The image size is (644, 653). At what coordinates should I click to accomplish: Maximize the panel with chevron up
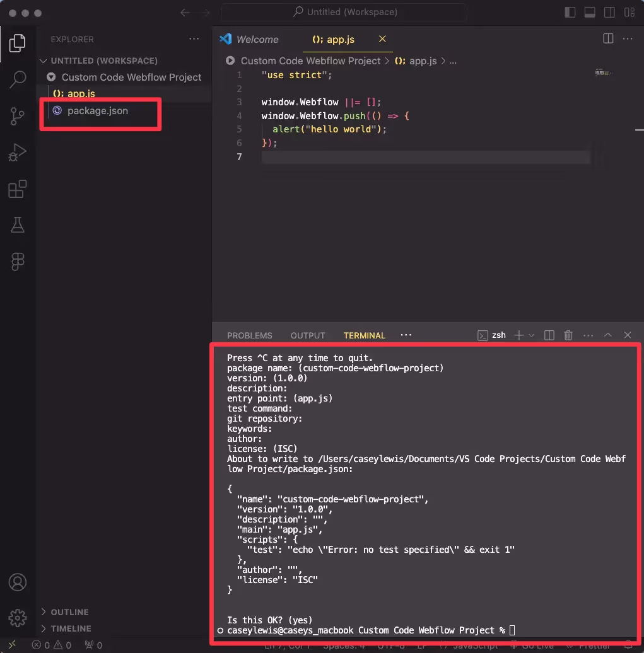(x=608, y=335)
